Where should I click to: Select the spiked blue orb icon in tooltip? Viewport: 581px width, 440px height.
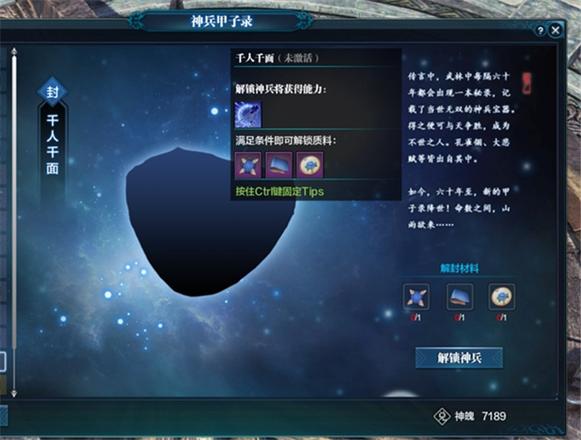248,165
